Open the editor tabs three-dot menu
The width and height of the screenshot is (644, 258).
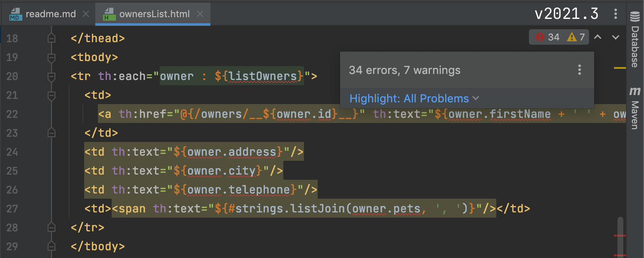pos(616,14)
